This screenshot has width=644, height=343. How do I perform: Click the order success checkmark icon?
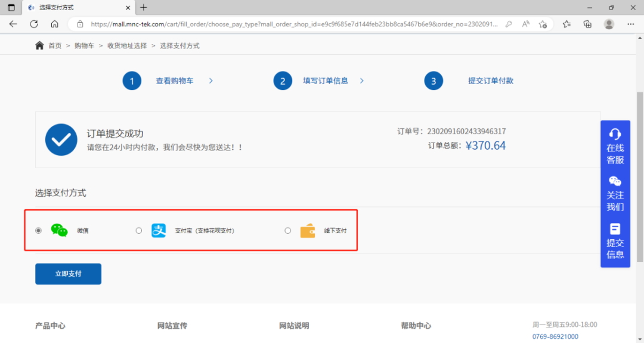(x=61, y=140)
